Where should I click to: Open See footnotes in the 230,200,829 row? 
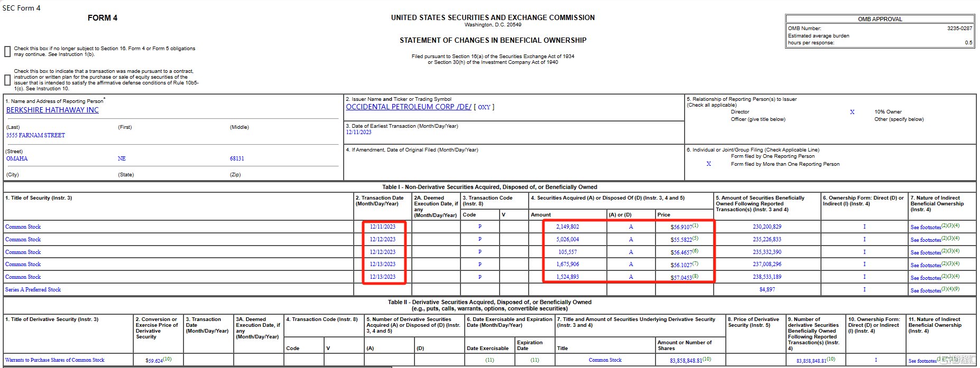[926, 228]
